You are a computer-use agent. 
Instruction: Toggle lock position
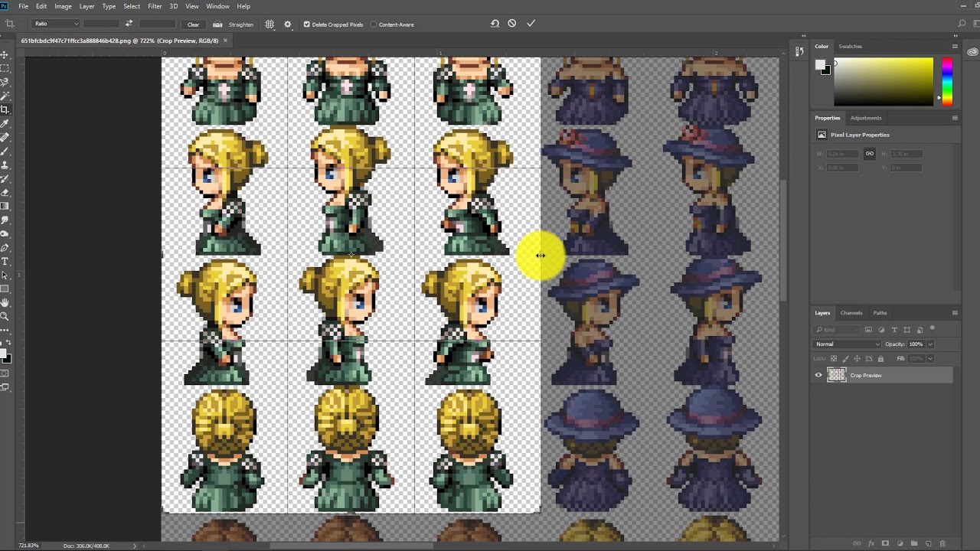tap(857, 358)
